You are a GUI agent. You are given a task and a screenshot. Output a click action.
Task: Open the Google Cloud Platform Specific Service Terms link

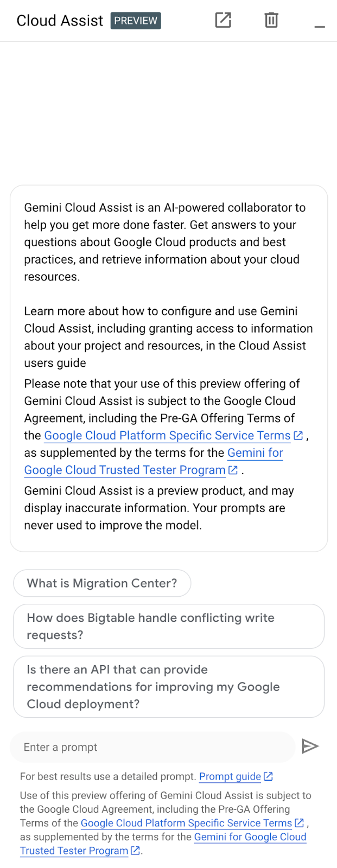point(167,435)
